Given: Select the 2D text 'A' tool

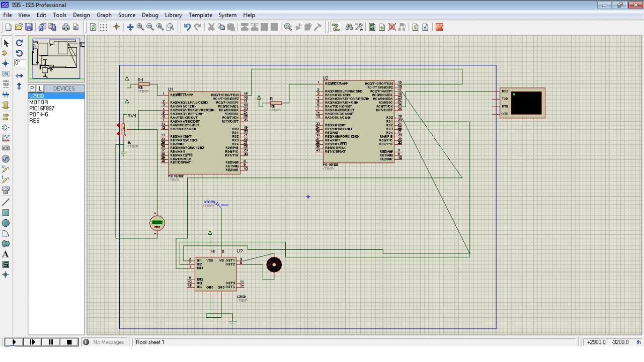Looking at the screenshot, I should click(6, 254).
